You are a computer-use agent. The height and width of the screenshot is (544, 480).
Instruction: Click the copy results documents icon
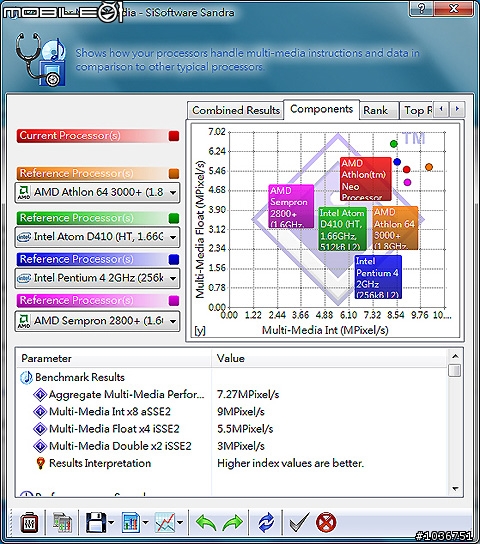62,522
